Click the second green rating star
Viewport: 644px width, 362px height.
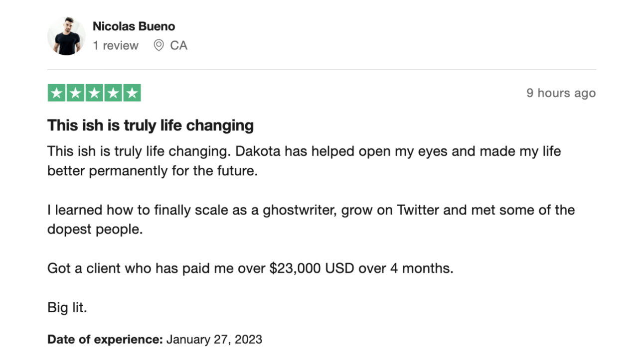(x=76, y=93)
